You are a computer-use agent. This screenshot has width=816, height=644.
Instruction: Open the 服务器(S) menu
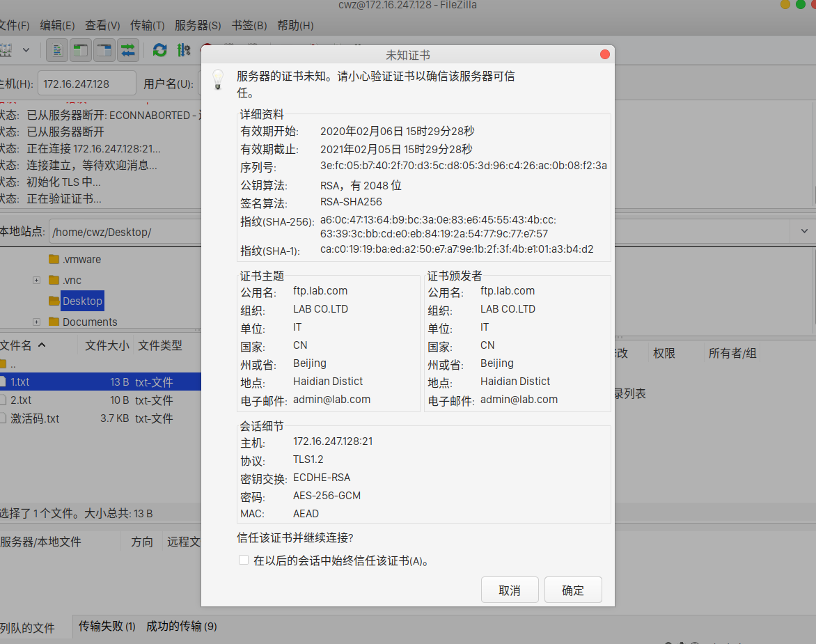pos(198,26)
